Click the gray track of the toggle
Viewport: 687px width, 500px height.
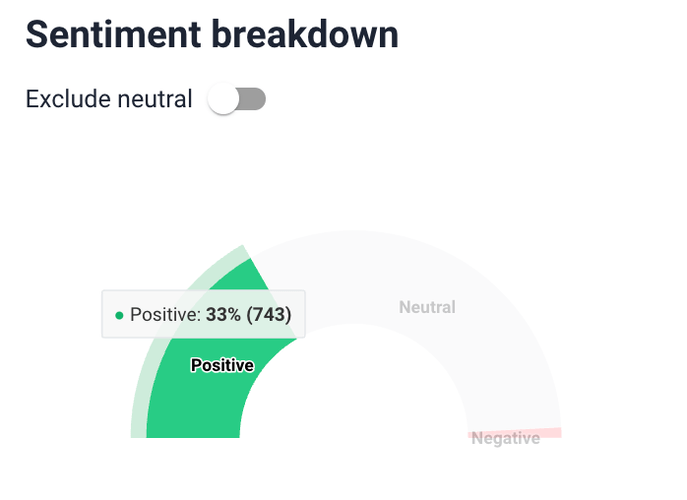coord(254,99)
